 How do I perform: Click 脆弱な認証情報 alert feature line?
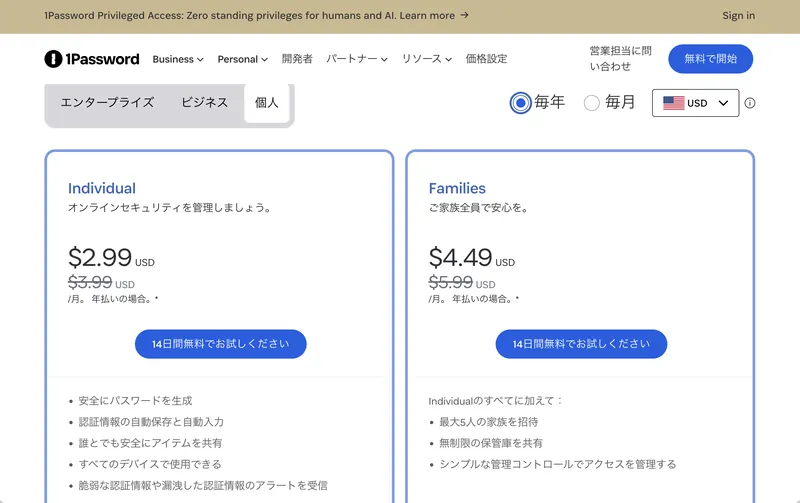click(203, 486)
